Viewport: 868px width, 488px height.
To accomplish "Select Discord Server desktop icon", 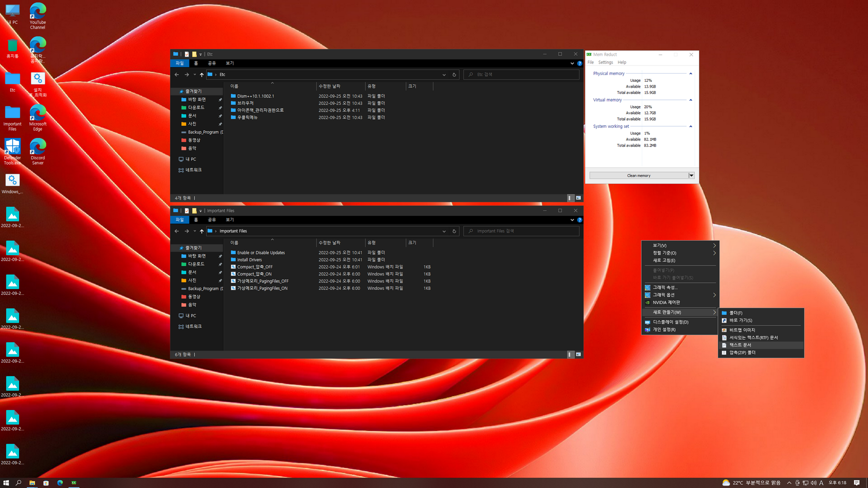I will [x=38, y=151].
